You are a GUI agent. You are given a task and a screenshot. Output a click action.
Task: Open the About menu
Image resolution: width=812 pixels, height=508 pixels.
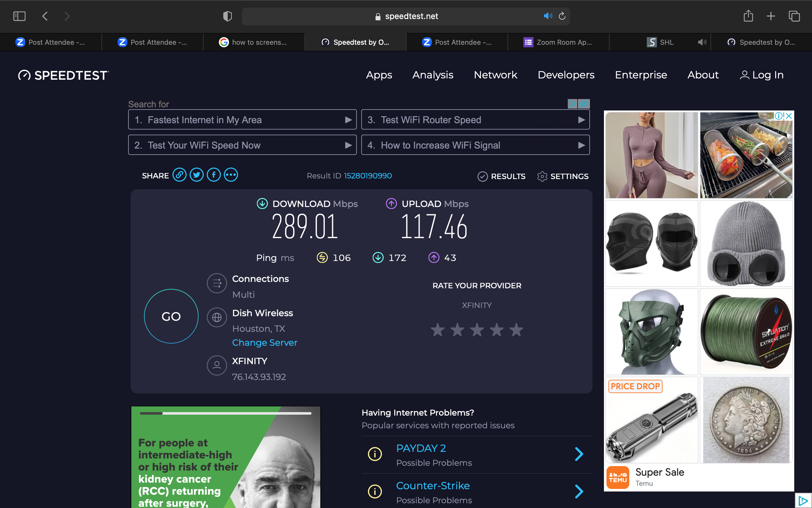[x=703, y=75]
